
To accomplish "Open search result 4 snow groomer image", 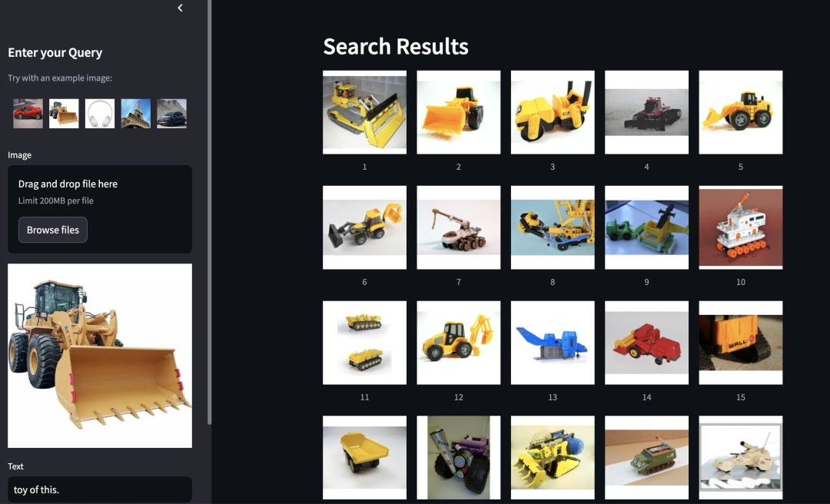I will point(647,112).
